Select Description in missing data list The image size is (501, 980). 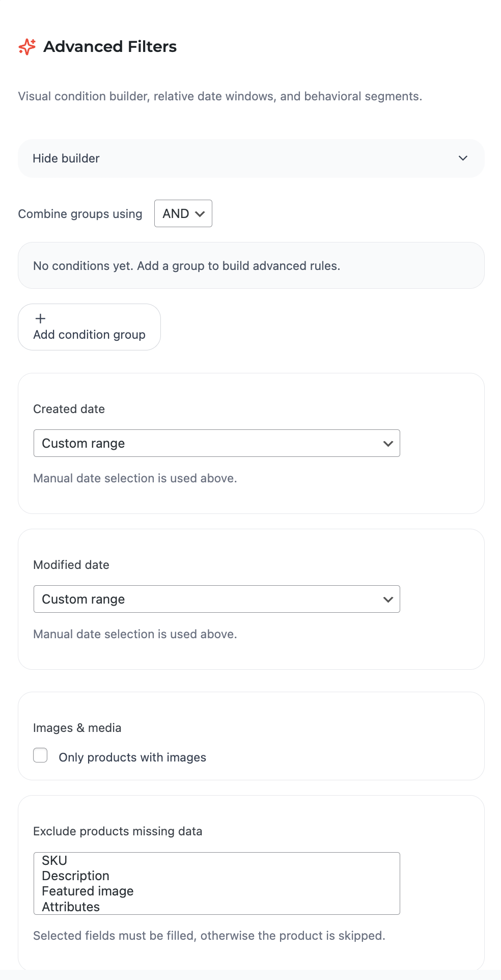coord(76,876)
